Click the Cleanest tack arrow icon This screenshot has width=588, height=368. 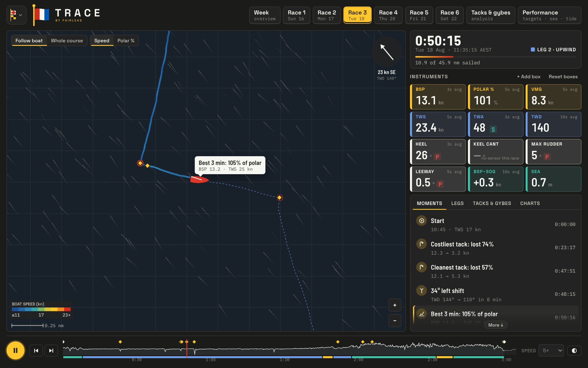421,267
